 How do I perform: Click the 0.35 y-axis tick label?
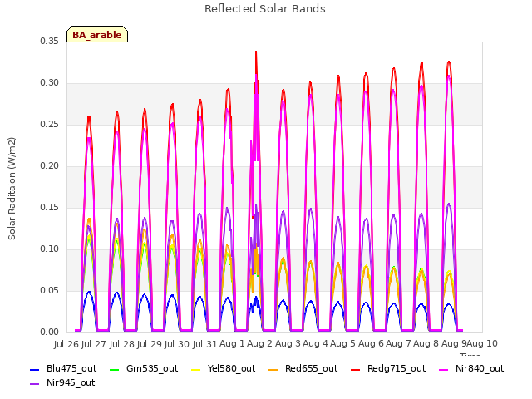coord(50,42)
